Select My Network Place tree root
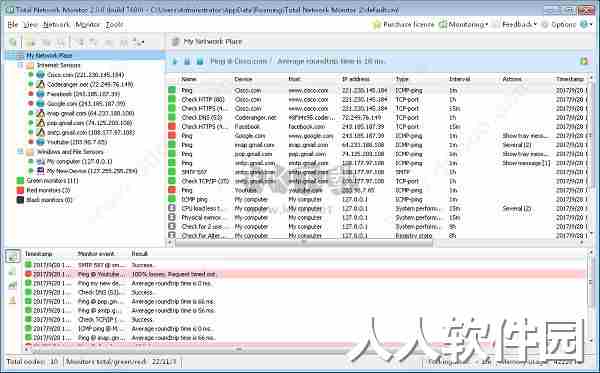The width and height of the screenshot is (600, 373). (49, 55)
